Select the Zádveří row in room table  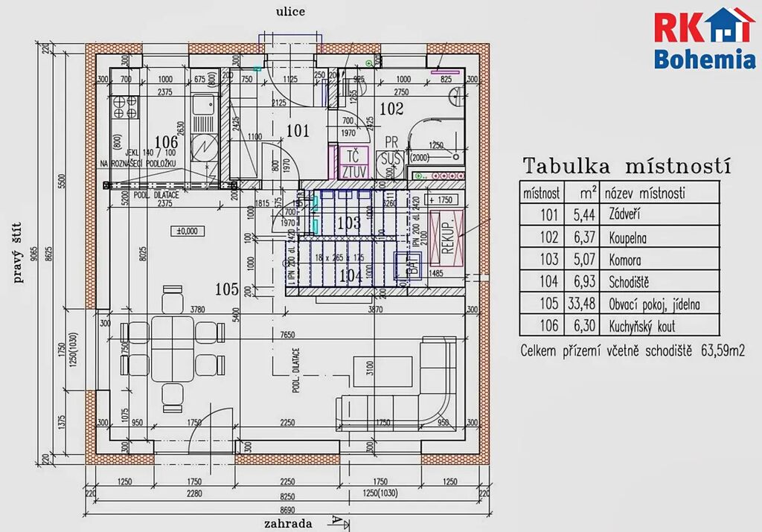(619, 216)
